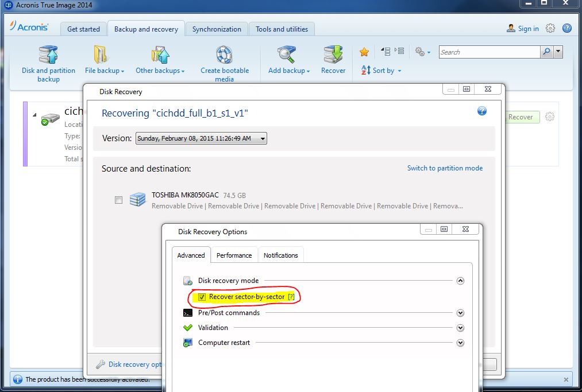Click the 74.5 GB disk size text
This screenshot has height=392, width=582.
click(234, 196)
